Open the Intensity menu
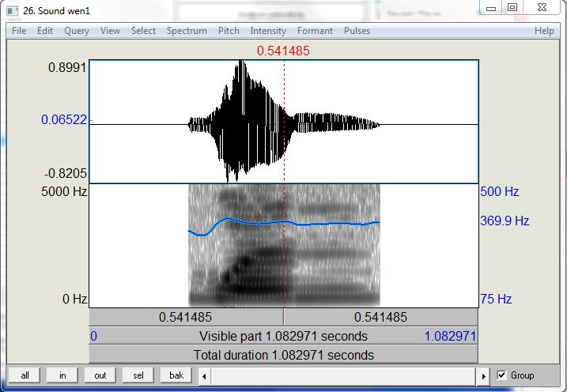 pyautogui.click(x=268, y=31)
